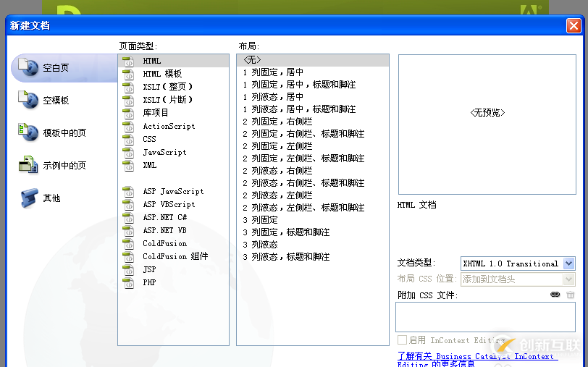Select layout 1 列固定，居中，标题和脚注
The image size is (588, 367).
313,85
